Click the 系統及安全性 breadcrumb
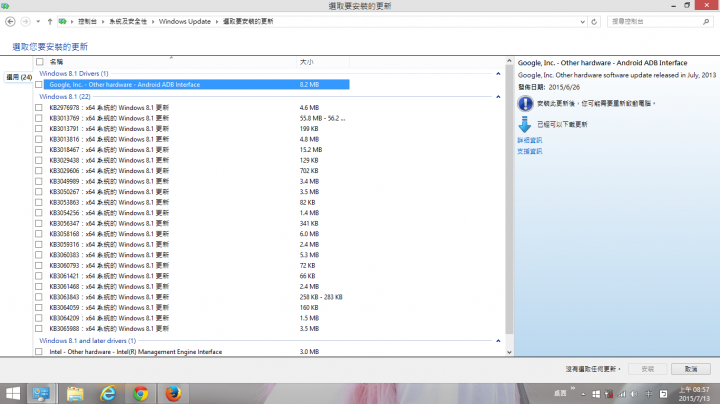Image resolution: width=720 pixels, height=404 pixels. (128, 22)
